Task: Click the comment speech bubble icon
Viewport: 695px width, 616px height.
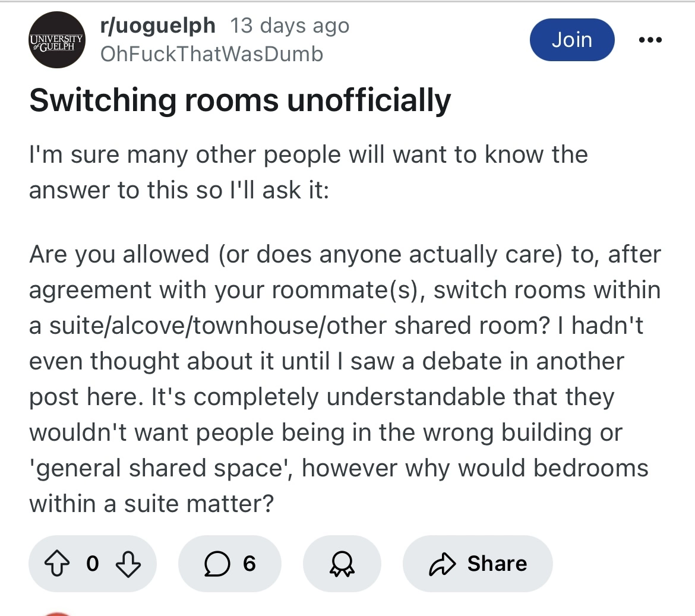Action: coord(216,564)
